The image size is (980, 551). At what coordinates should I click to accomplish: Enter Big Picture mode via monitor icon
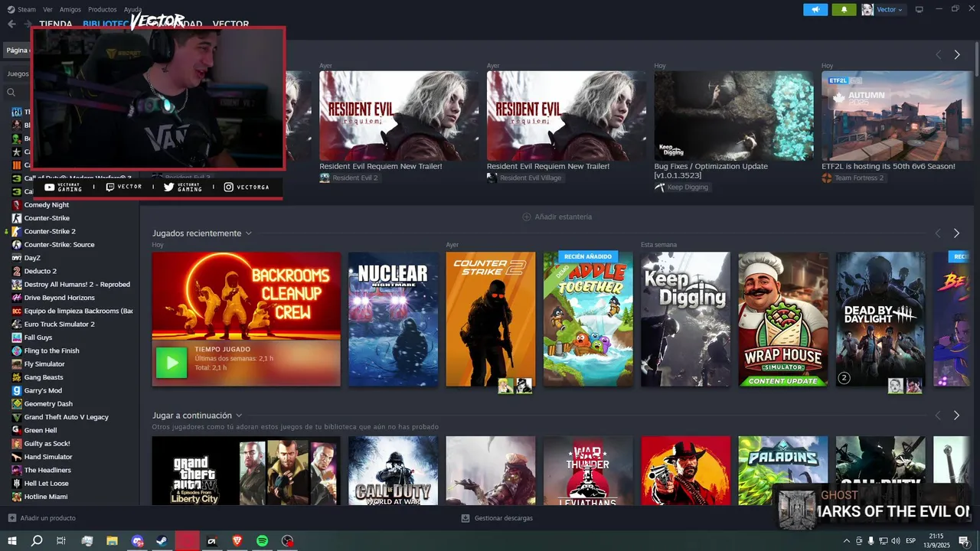click(920, 9)
